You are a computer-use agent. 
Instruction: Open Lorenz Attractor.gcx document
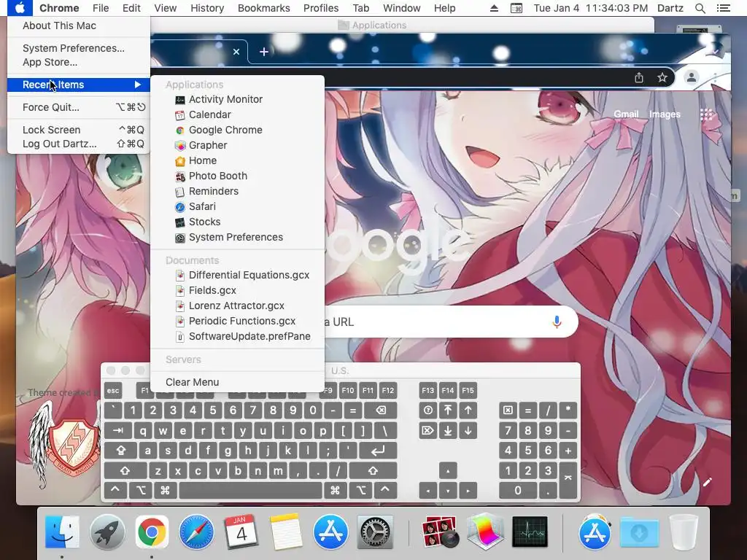coord(237,306)
